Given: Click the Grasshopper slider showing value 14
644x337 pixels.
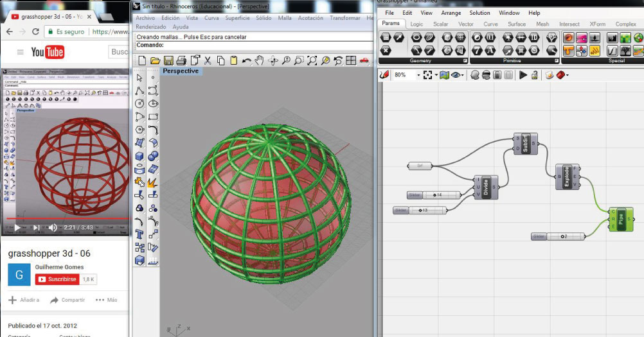Looking at the screenshot, I should pos(434,195).
